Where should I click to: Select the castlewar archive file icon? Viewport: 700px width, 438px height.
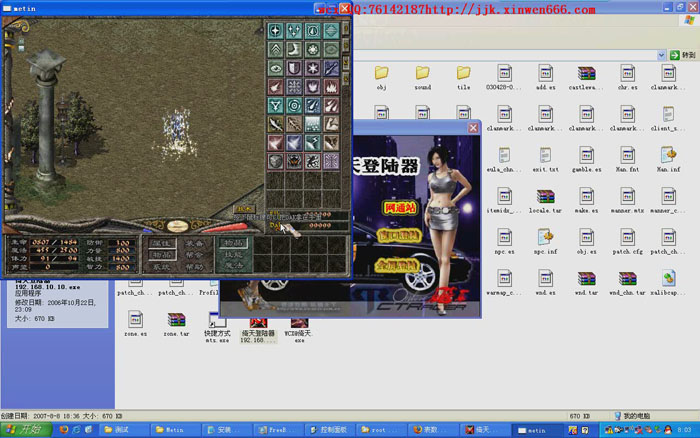586,74
